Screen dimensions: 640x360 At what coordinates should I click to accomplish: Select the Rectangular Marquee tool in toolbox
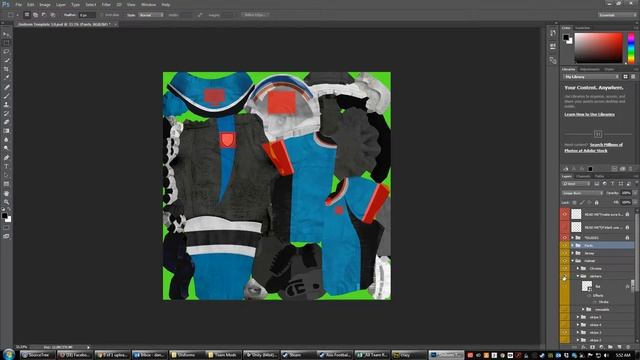click(x=6, y=43)
